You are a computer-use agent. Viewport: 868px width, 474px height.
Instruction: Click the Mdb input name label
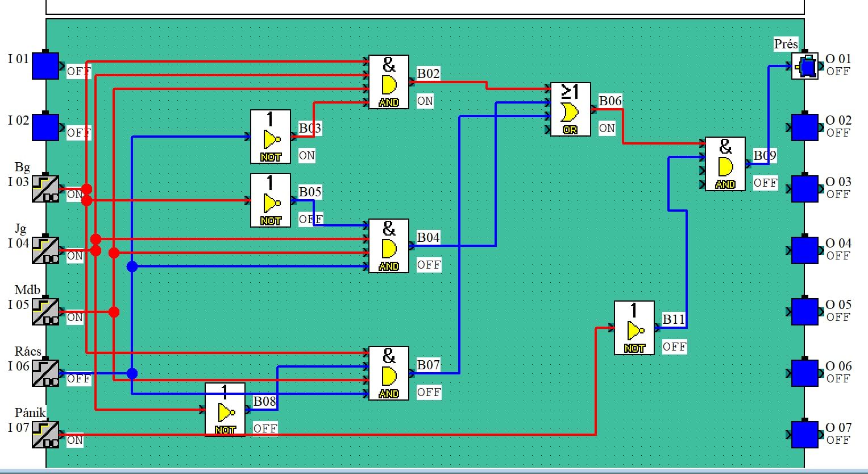pos(27,290)
